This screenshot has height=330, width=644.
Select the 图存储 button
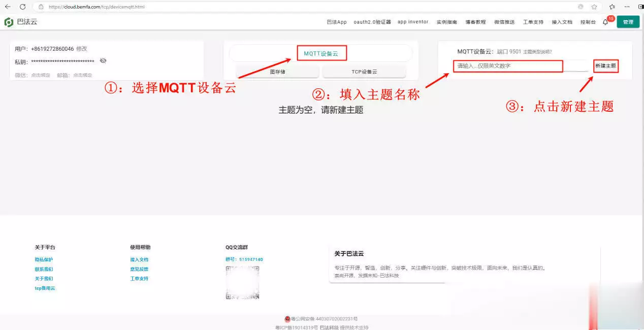point(277,72)
